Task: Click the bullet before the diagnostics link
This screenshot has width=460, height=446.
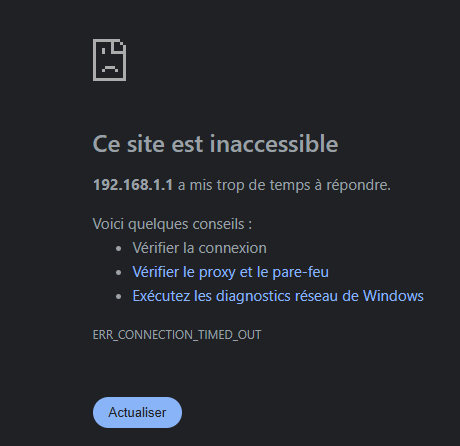Action: (x=118, y=297)
